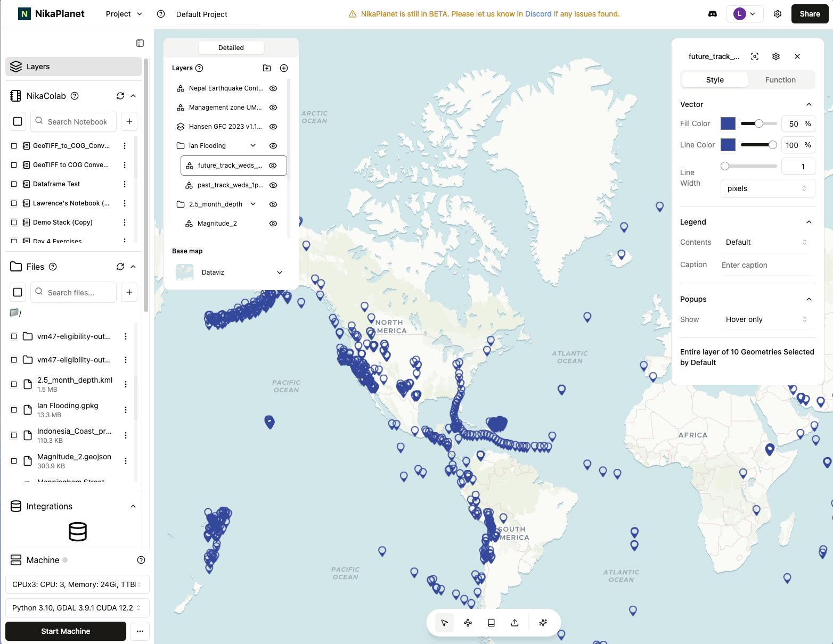Toggle select-all checkbox for notebooks
This screenshot has width=833, height=644.
tap(18, 121)
